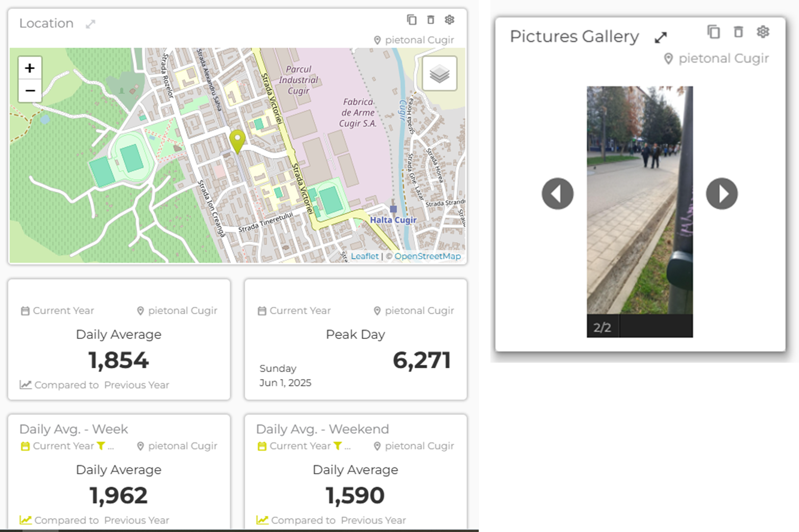
Task: Open the OpenStreetMap attribution link
Action: 427,256
